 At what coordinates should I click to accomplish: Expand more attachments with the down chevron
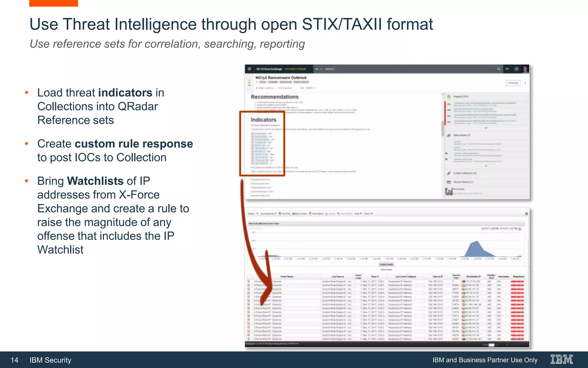[486, 166]
